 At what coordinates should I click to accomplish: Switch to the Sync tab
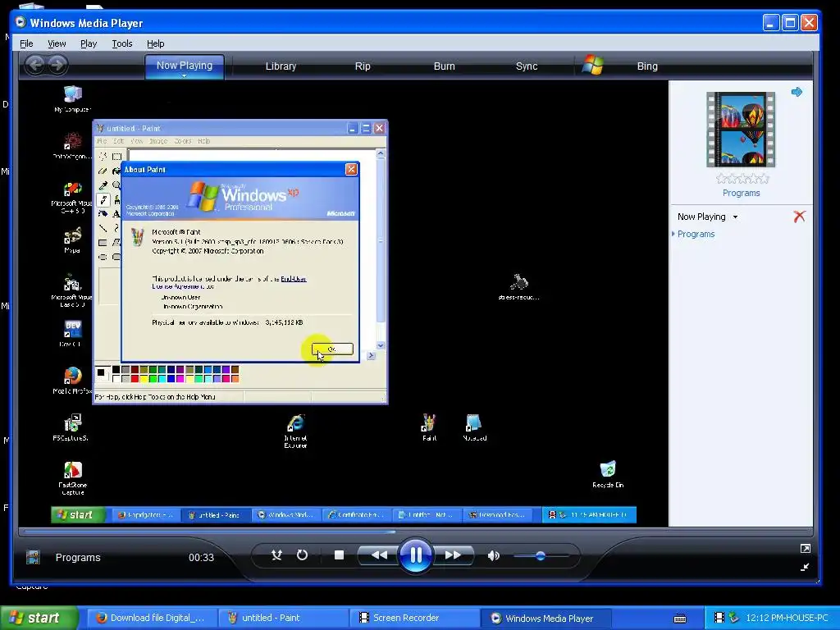pyautogui.click(x=527, y=66)
